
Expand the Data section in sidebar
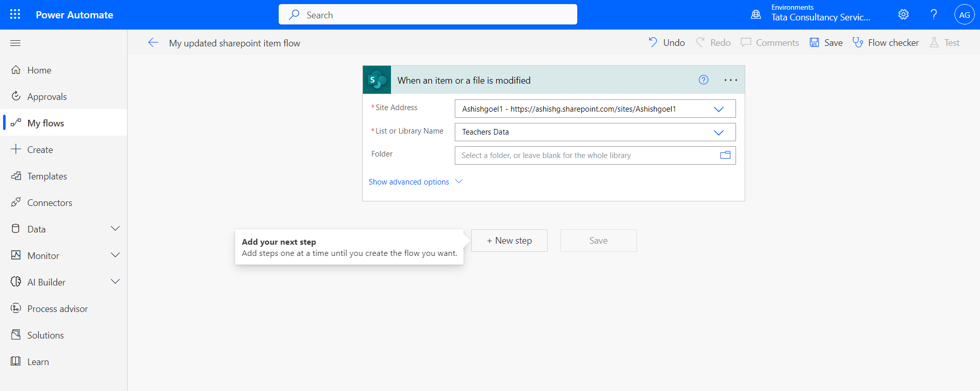(115, 229)
